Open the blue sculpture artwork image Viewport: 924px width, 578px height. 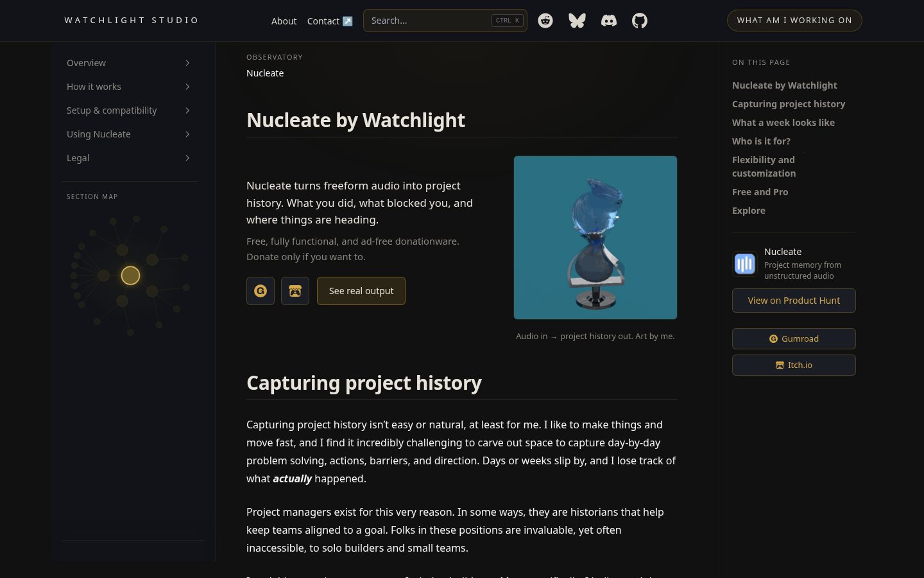(595, 238)
